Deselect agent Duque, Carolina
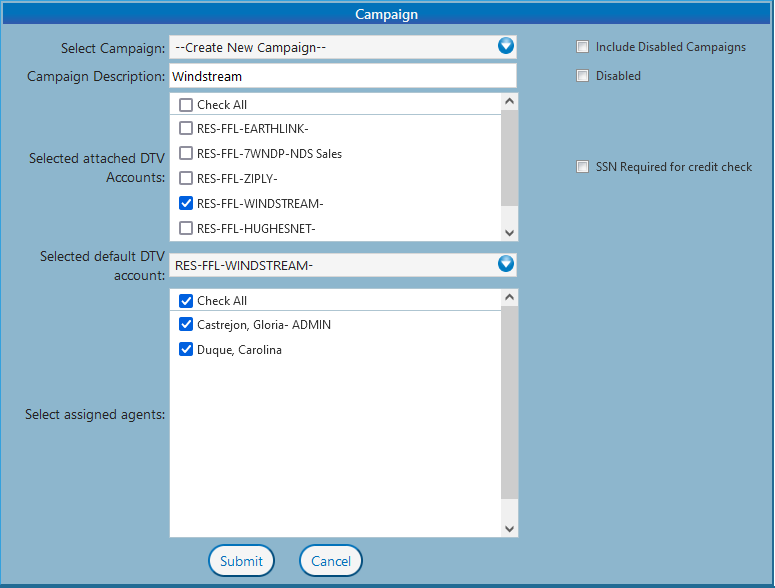The height and width of the screenshot is (588, 775). pyautogui.click(x=186, y=350)
